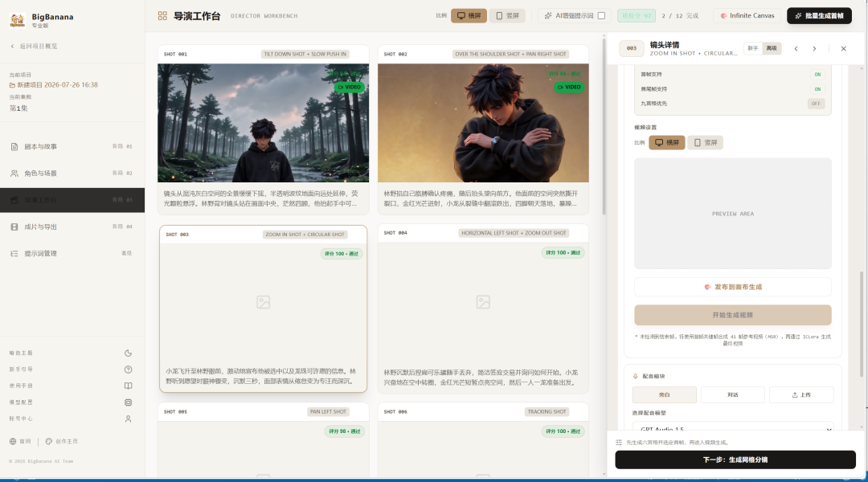Open the 官网 globe link
This screenshot has width=868, height=482.
coord(20,442)
